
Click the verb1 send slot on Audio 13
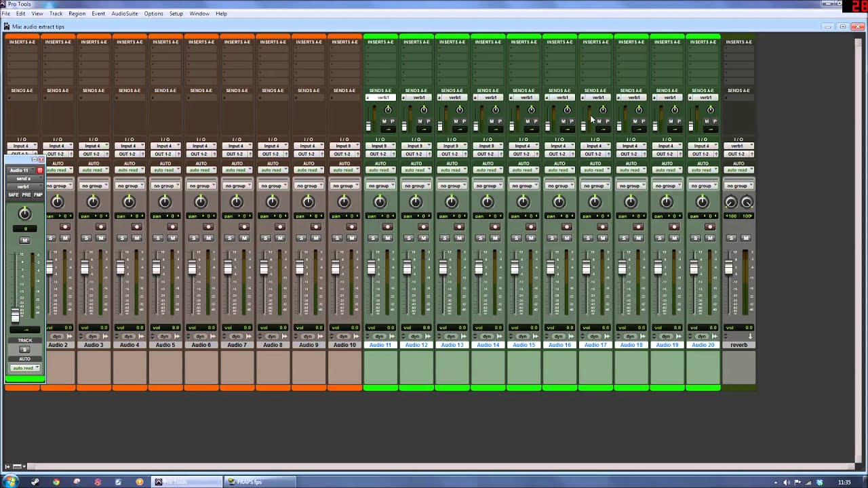pyautogui.click(x=452, y=98)
